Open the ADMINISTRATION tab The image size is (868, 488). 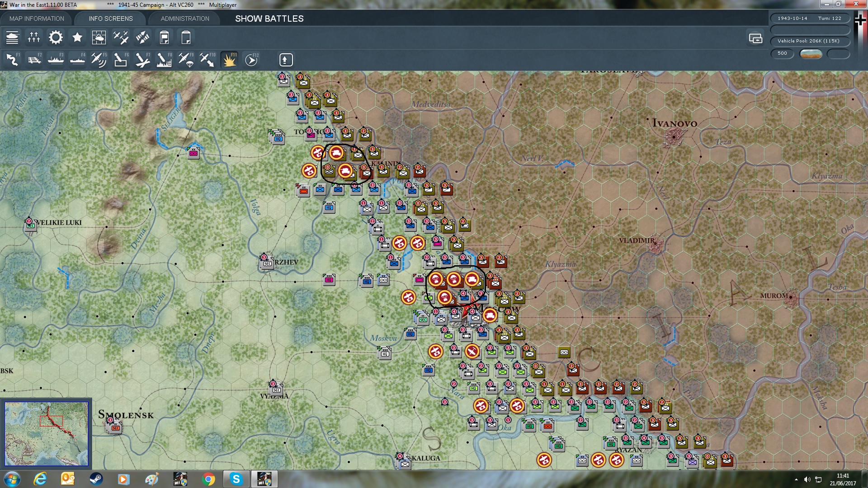click(185, 19)
